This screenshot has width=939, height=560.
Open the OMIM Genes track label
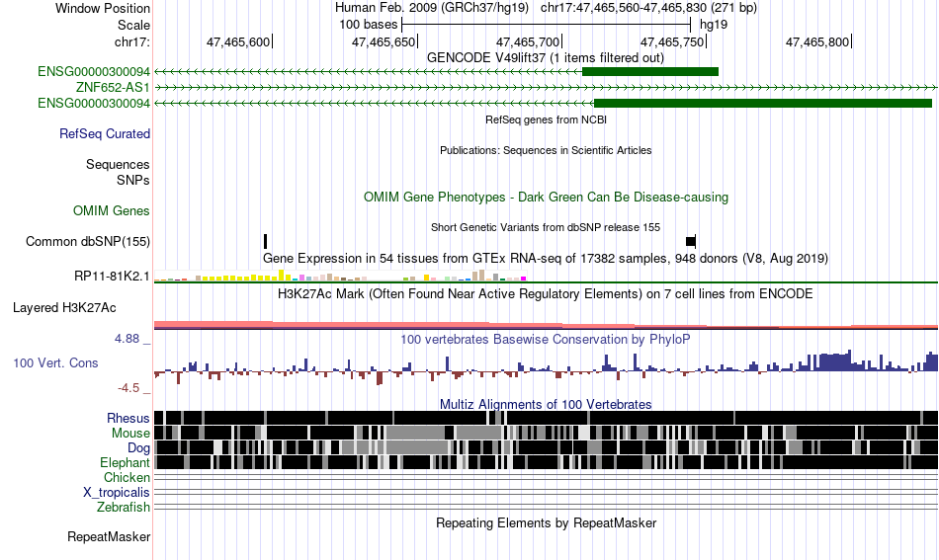tap(112, 211)
